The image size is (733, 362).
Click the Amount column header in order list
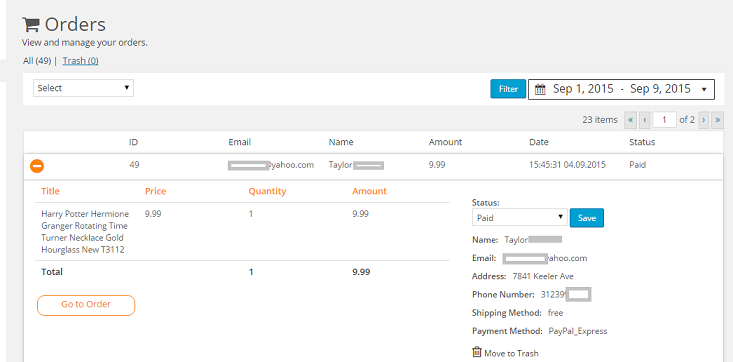pos(445,142)
